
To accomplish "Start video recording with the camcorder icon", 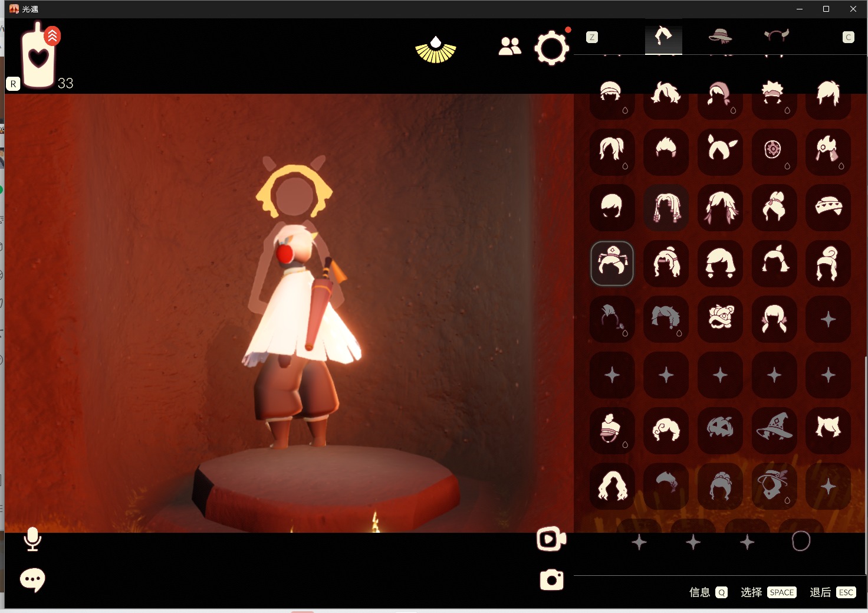I will point(551,539).
